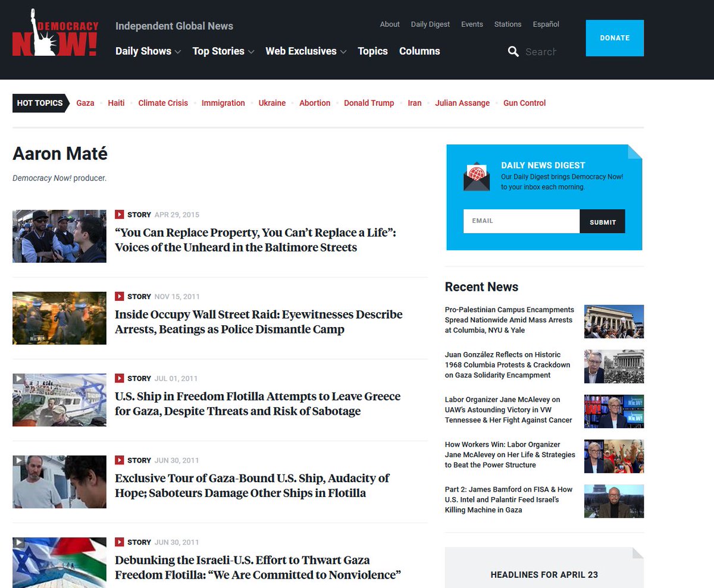
Task: Click the play badge on the Freedom Flotilla ship thumbnail
Action: coord(18,378)
